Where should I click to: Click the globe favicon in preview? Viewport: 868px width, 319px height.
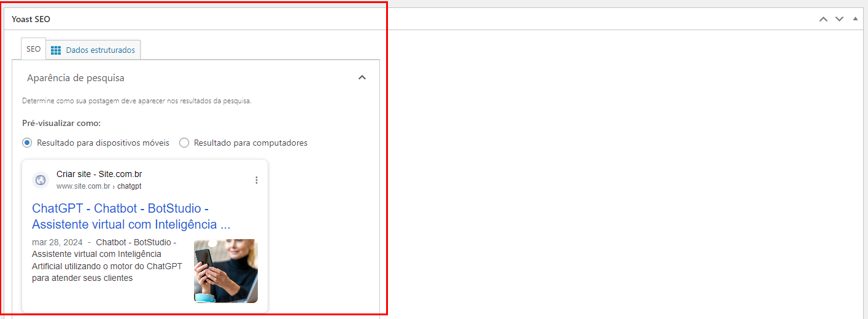pyautogui.click(x=41, y=180)
